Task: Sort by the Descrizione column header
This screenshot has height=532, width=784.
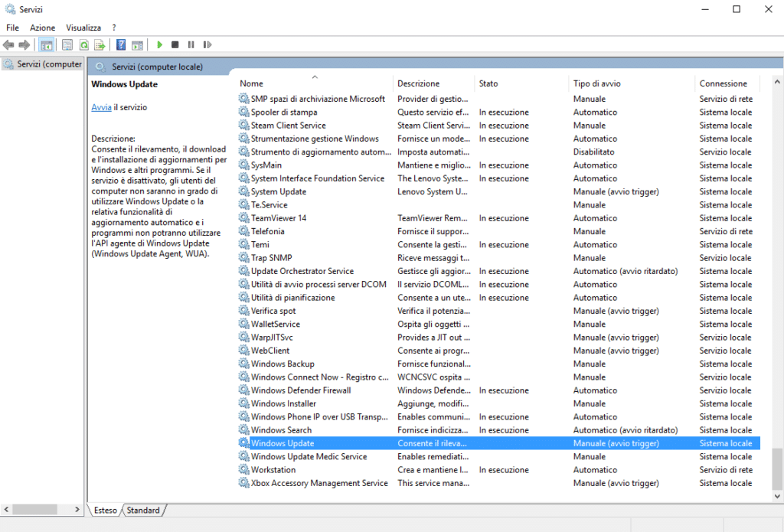Action: click(x=434, y=83)
